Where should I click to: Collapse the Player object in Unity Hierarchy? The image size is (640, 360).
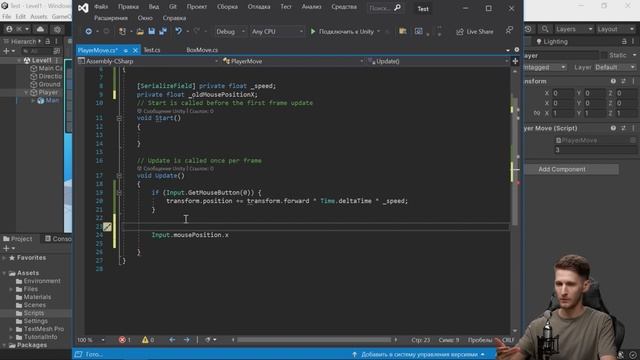(x=26, y=93)
